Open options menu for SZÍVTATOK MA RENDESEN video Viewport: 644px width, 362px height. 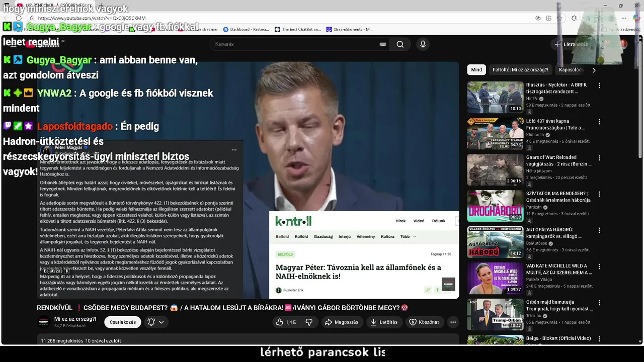coord(599,194)
